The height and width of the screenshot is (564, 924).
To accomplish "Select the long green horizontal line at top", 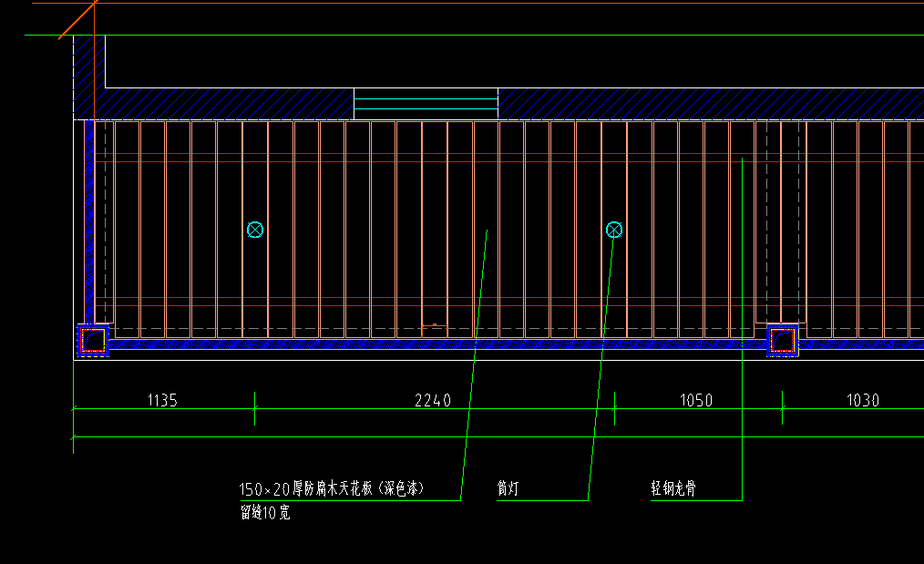I will (456, 36).
